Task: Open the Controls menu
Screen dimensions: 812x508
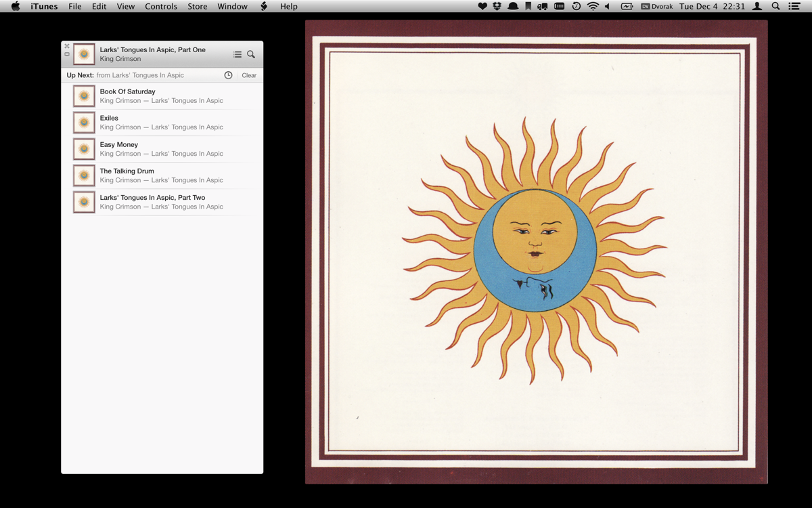Action: pos(161,6)
